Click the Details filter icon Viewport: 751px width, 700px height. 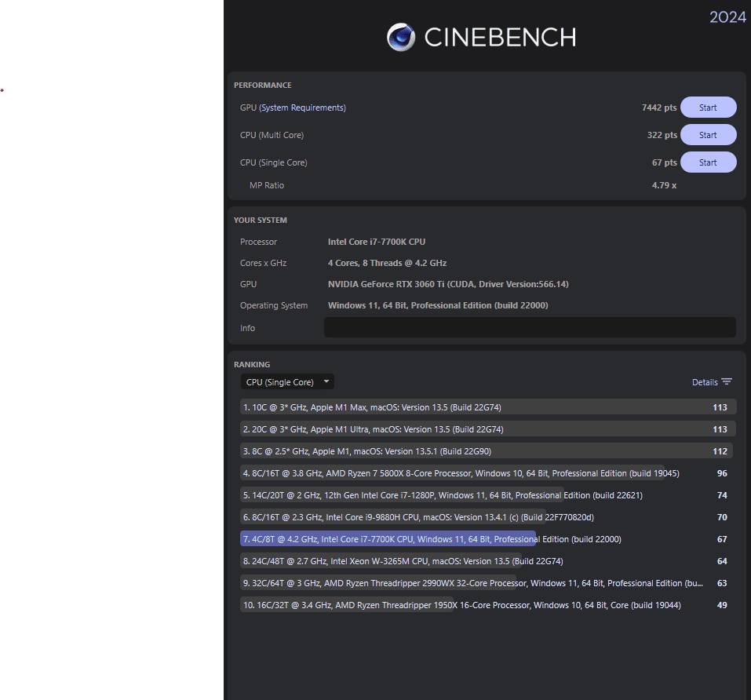[727, 381]
